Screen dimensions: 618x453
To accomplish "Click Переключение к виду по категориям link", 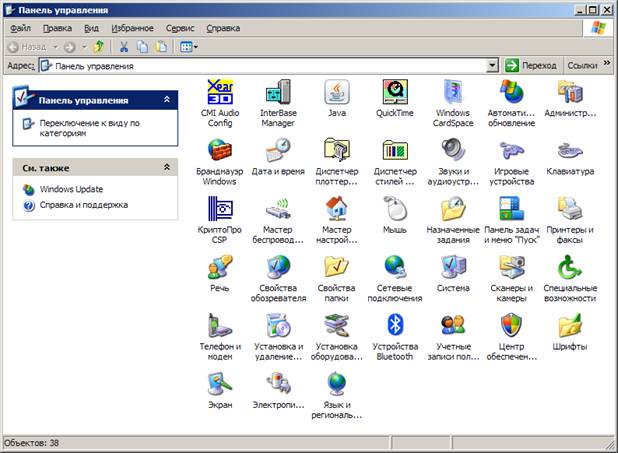I will pyautogui.click(x=90, y=128).
